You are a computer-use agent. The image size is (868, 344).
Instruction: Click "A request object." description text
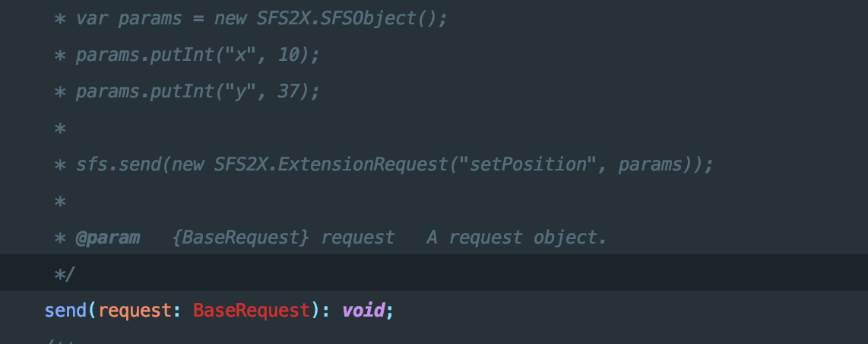[x=517, y=237]
